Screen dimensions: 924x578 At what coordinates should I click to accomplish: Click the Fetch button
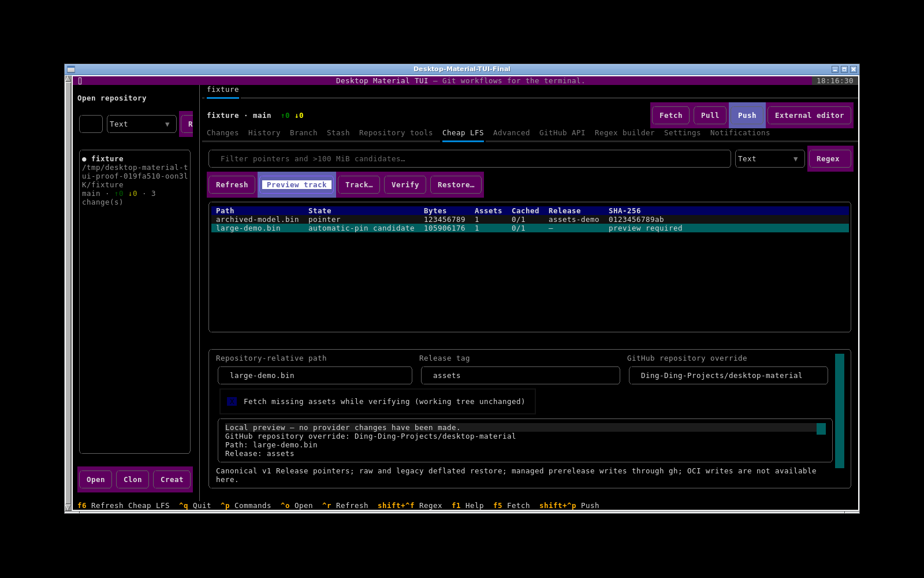pos(670,116)
